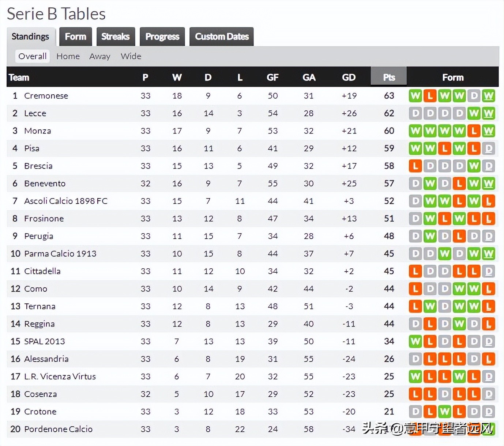The width and height of the screenshot is (504, 446).
Task: Click Lecce's first grey D form badge
Action: coord(415,113)
